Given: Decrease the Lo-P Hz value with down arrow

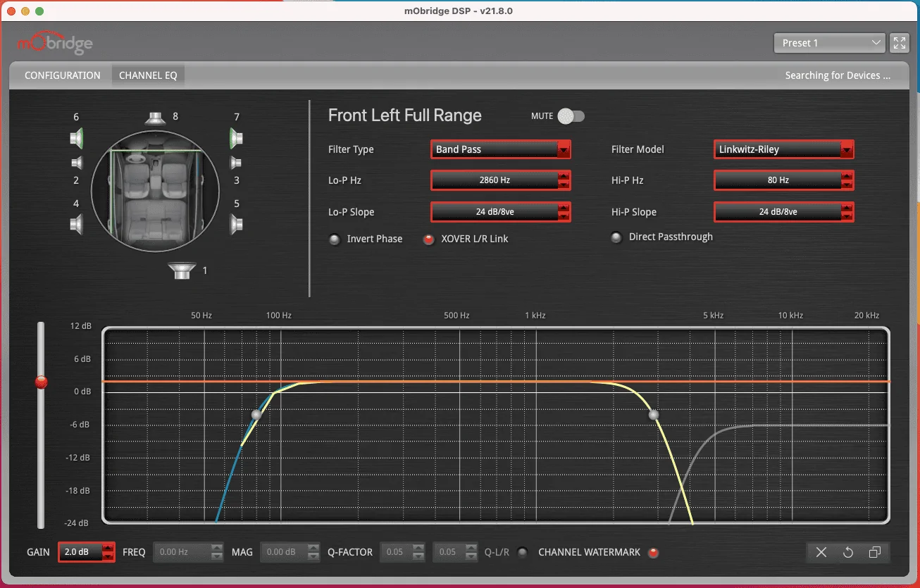Looking at the screenshot, I should (563, 184).
